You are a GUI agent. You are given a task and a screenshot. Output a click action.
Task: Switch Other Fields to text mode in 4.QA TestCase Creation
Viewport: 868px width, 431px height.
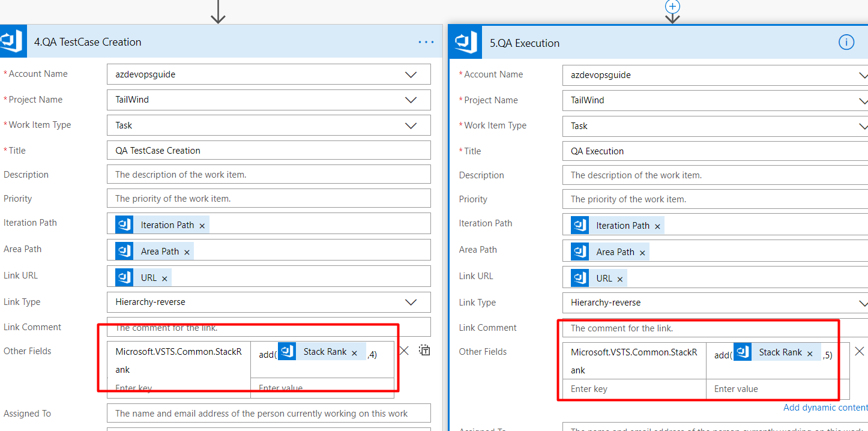(424, 350)
